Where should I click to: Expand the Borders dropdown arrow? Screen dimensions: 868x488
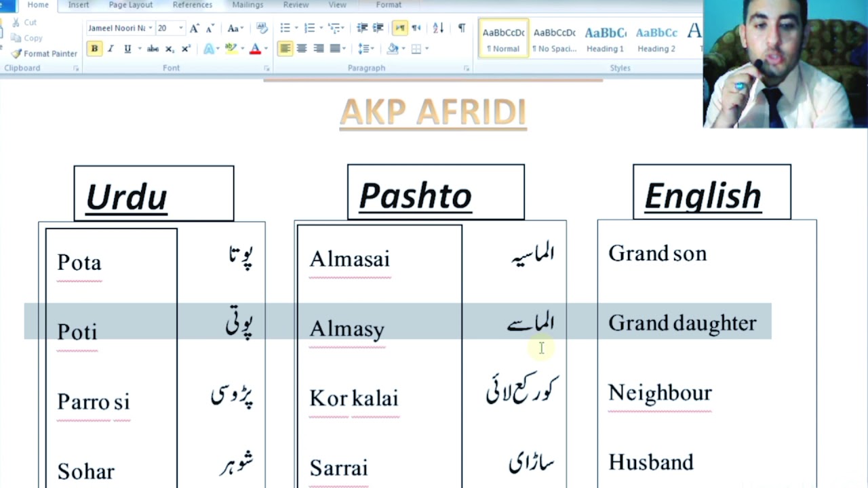click(427, 49)
